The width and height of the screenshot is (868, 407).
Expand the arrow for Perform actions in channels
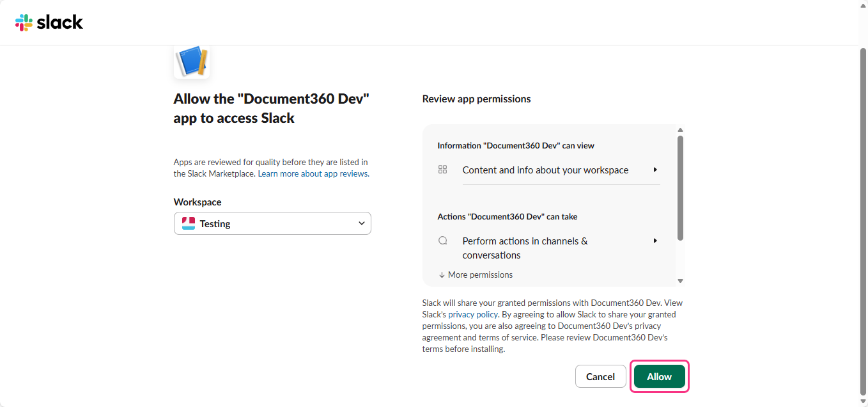pos(655,241)
